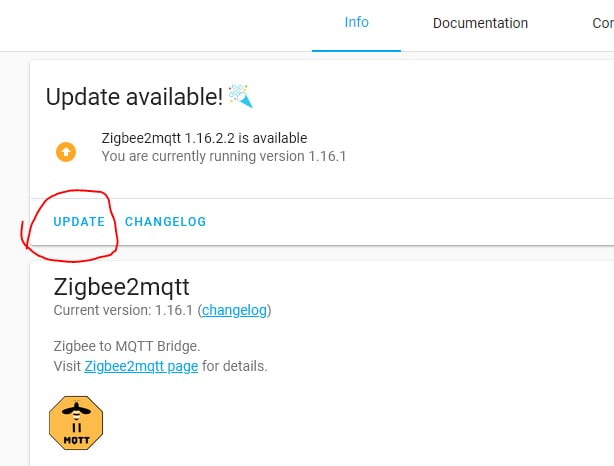
Task: Follow the changelog link beside current version
Action: click(x=235, y=311)
